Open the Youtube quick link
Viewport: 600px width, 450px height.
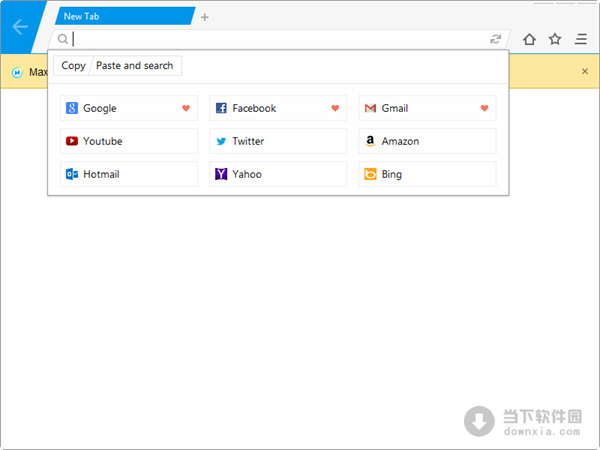(x=129, y=141)
